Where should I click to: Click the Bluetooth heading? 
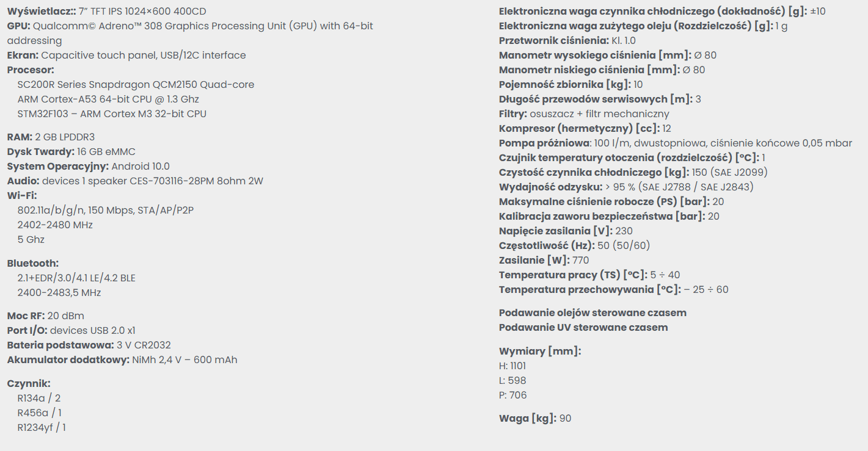[x=33, y=263]
